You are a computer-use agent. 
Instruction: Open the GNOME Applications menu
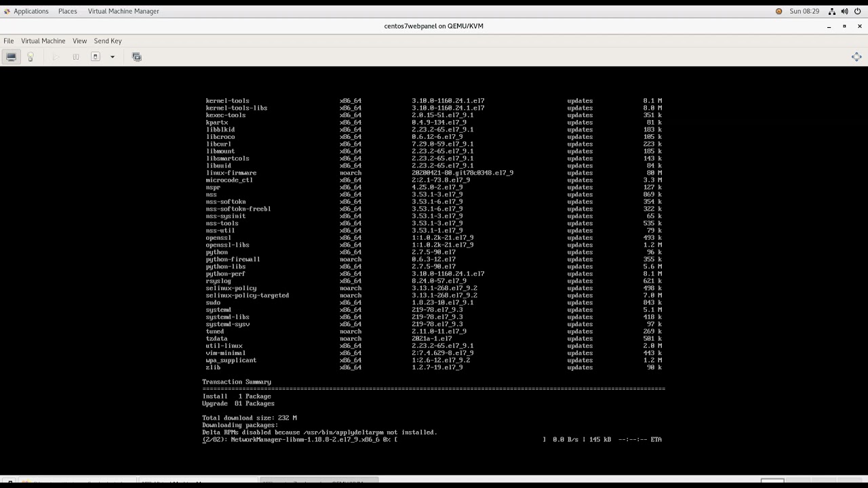(26, 11)
